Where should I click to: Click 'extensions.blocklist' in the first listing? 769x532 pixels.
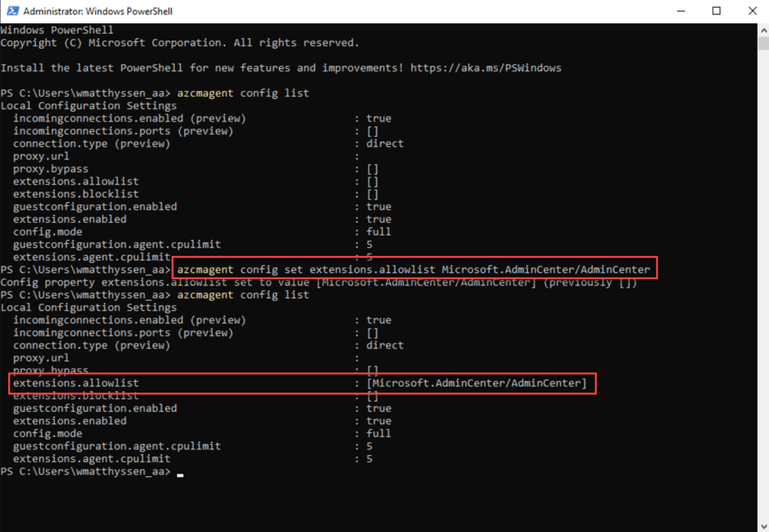point(76,194)
